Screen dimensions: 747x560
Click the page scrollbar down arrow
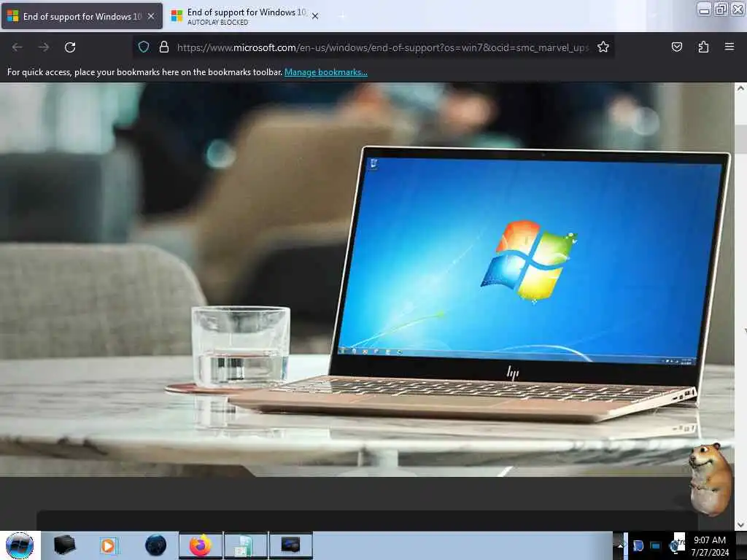(740, 525)
